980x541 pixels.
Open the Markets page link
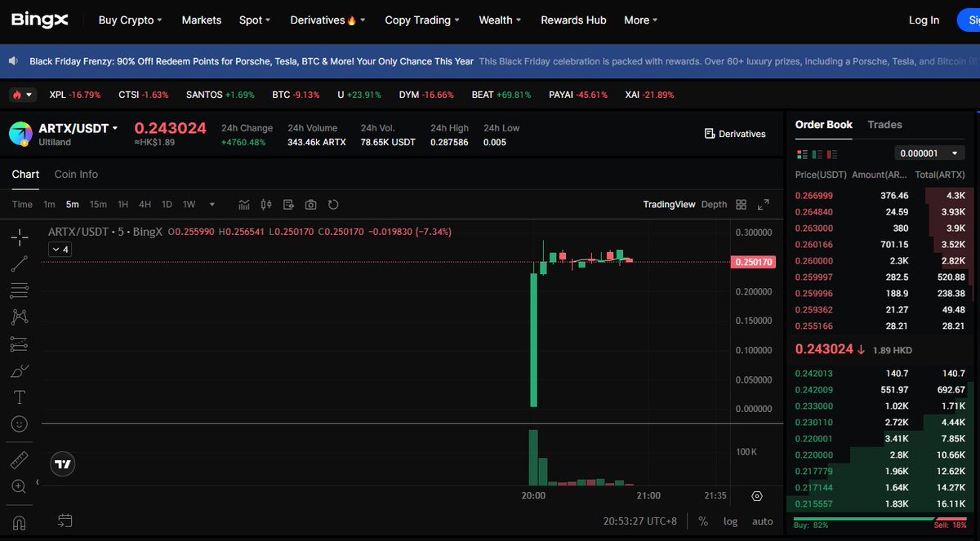[x=201, y=20]
